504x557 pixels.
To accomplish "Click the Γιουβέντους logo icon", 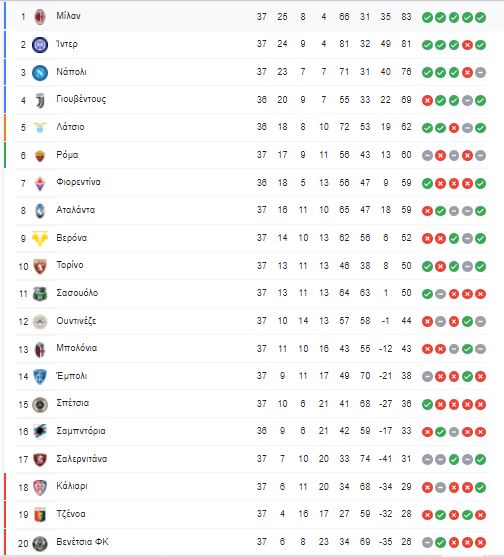I will pos(40,101).
